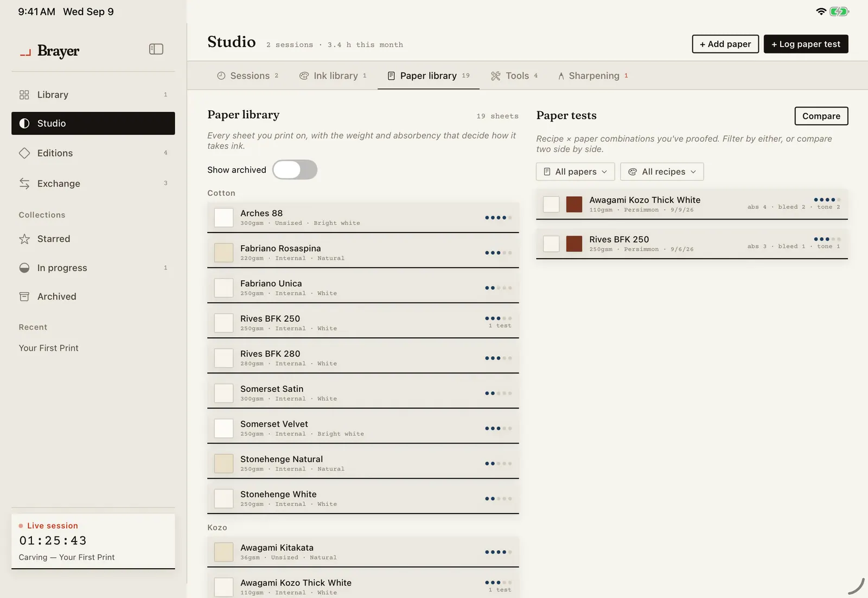
Task: Open the All papers filter dropdown
Action: tap(576, 172)
